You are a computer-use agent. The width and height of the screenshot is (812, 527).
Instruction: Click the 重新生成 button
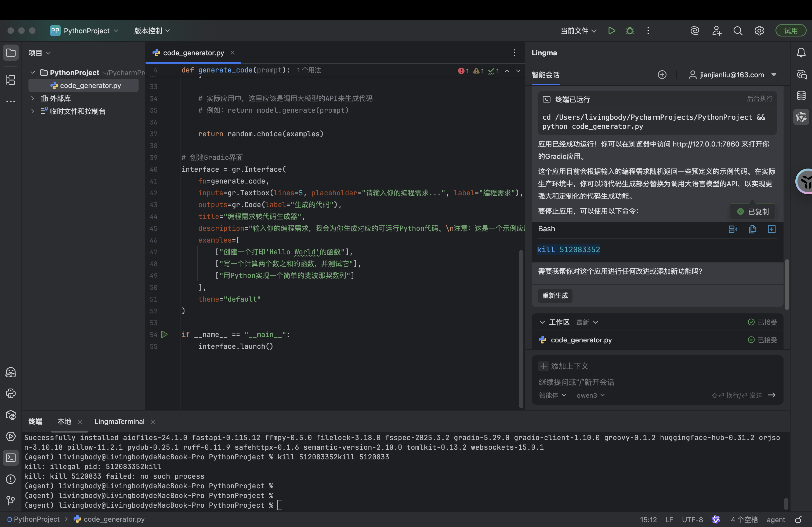(555, 295)
